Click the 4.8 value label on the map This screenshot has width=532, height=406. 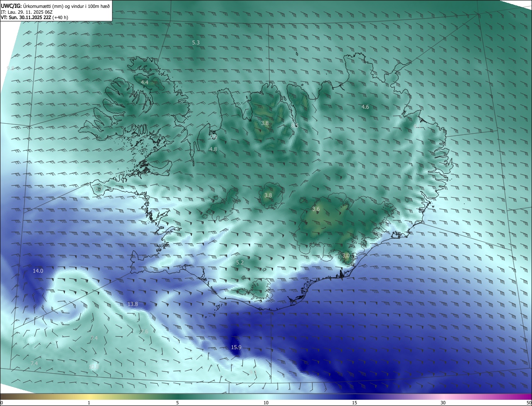[213, 149]
